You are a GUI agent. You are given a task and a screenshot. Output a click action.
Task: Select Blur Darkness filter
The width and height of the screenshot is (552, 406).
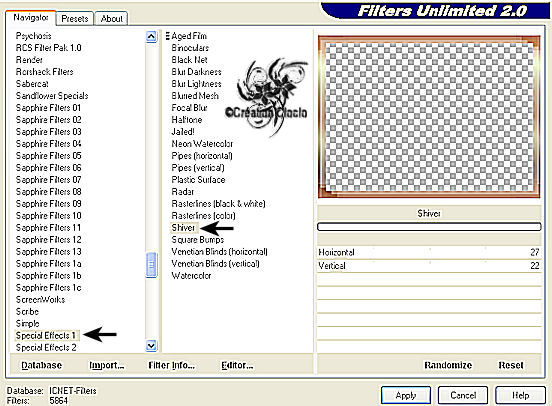[196, 72]
